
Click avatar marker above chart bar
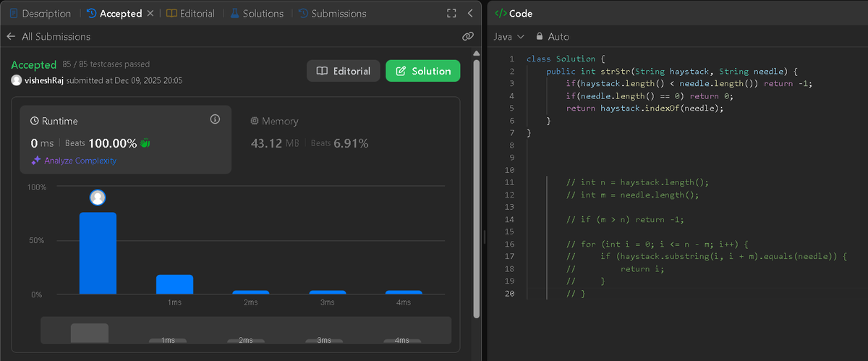[98, 198]
